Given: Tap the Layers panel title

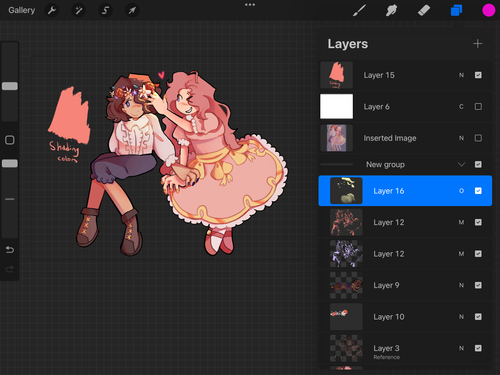Looking at the screenshot, I should (x=348, y=44).
